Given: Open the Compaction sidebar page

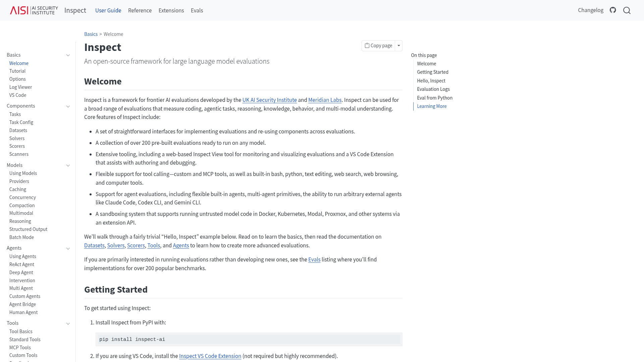Looking at the screenshot, I should tap(22, 205).
